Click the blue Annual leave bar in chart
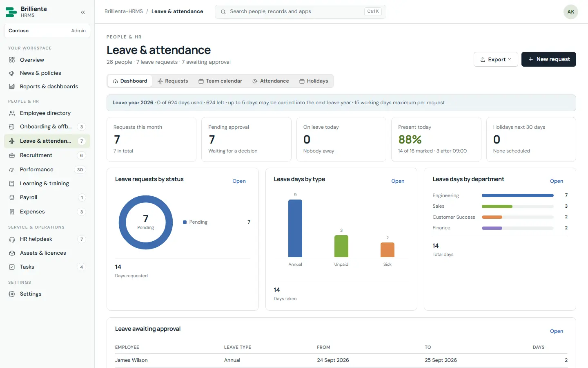The width and height of the screenshot is (588, 368). click(x=295, y=228)
